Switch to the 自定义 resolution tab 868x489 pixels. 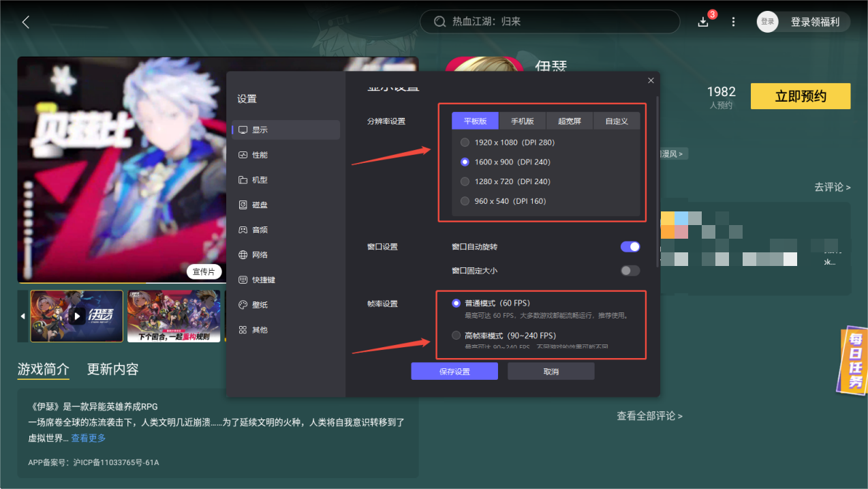pyautogui.click(x=617, y=121)
